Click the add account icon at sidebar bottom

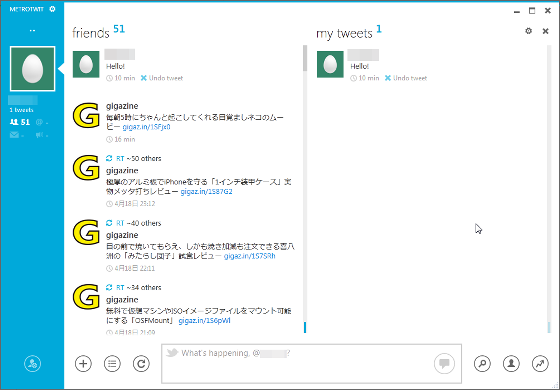(32, 364)
